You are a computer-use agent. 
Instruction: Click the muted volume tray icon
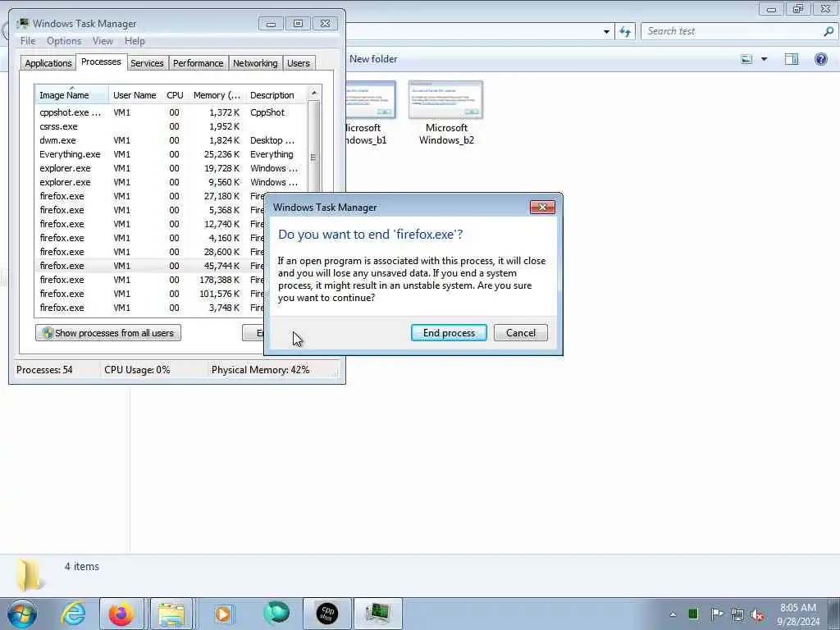coord(757,615)
